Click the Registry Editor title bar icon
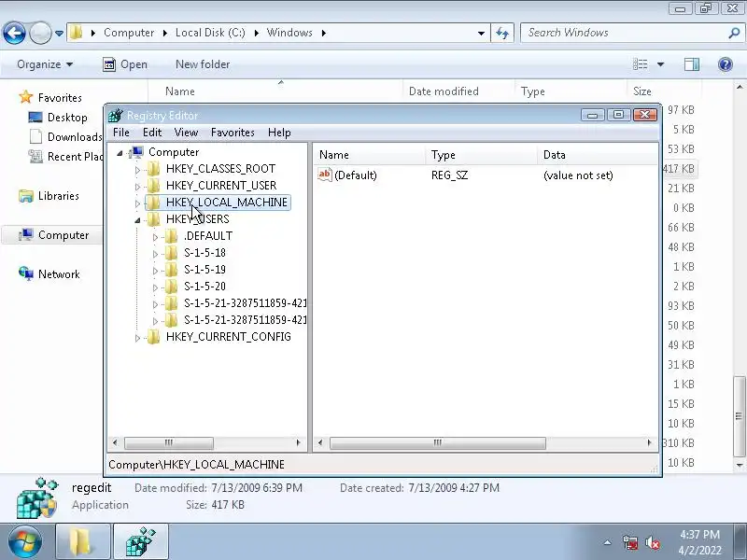 (116, 115)
